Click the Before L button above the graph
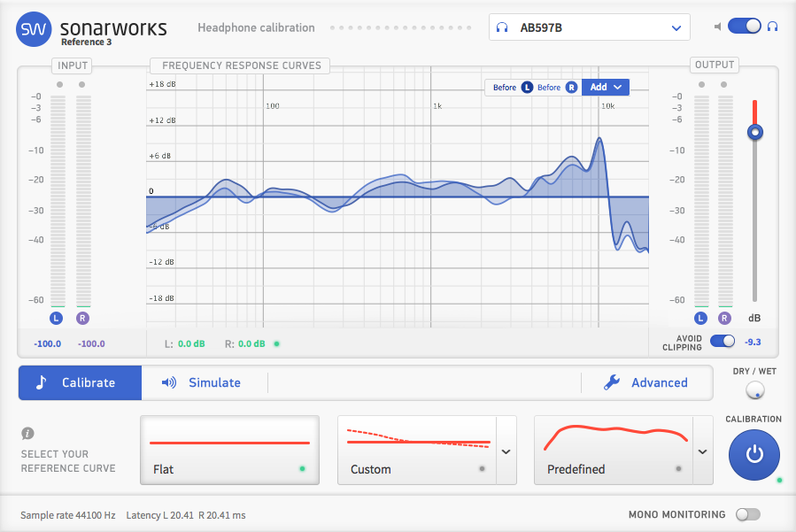796x532 pixels. click(511, 87)
